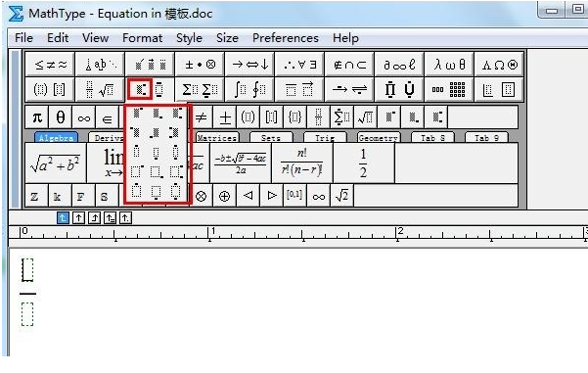
Task: Switch to the Geometry tab
Action: [379, 138]
